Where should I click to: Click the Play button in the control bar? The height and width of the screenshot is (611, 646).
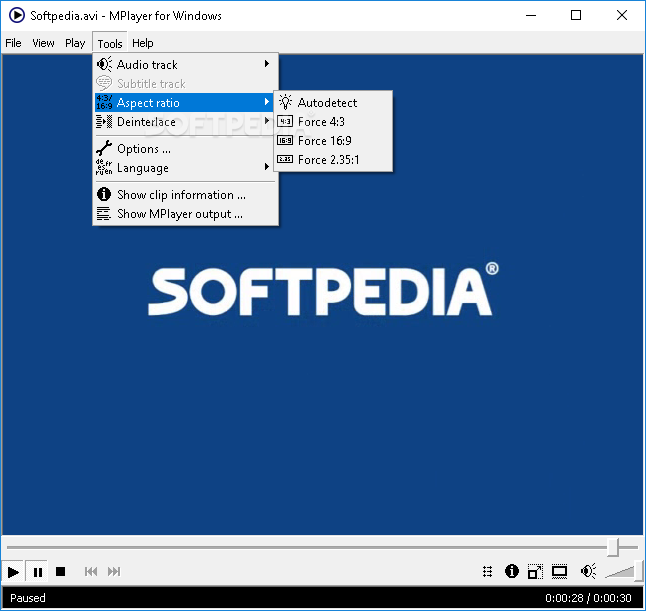tap(13, 572)
